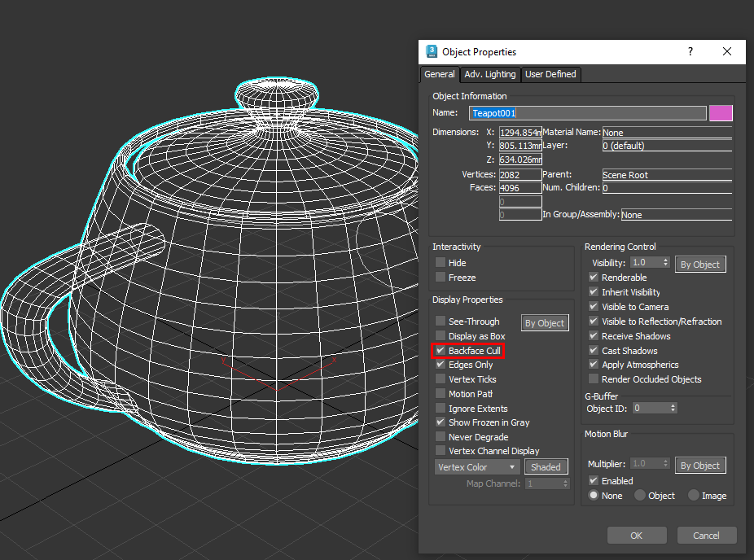Uncheck Backface Cull

pos(440,351)
